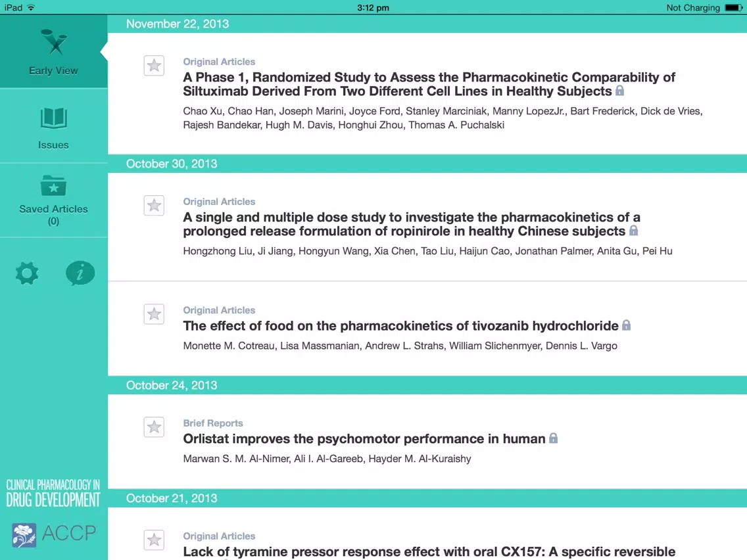Tap lock icon on Siltuximab article
This screenshot has width=747, height=560.
click(619, 91)
